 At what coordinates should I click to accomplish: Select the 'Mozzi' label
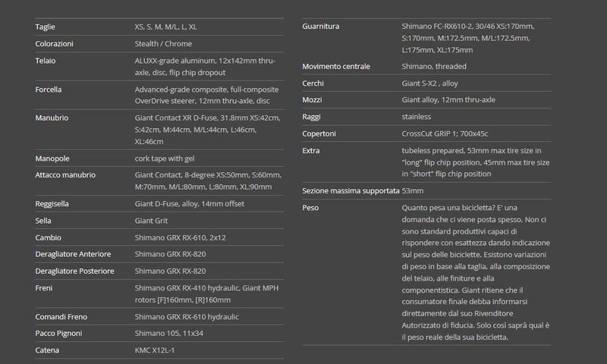[312, 100]
